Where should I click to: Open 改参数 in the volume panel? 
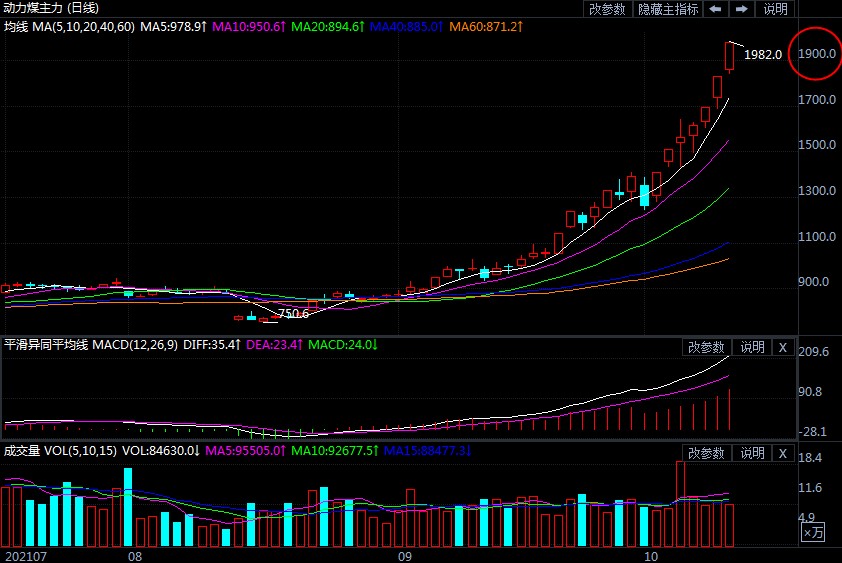tap(706, 453)
